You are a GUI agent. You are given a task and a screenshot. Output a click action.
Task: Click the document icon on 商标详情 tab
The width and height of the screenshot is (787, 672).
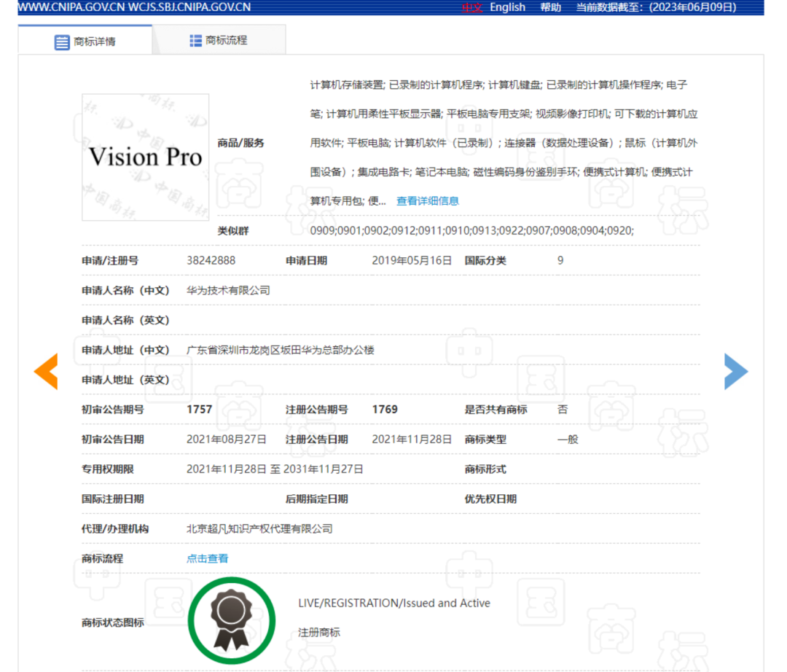(x=61, y=42)
